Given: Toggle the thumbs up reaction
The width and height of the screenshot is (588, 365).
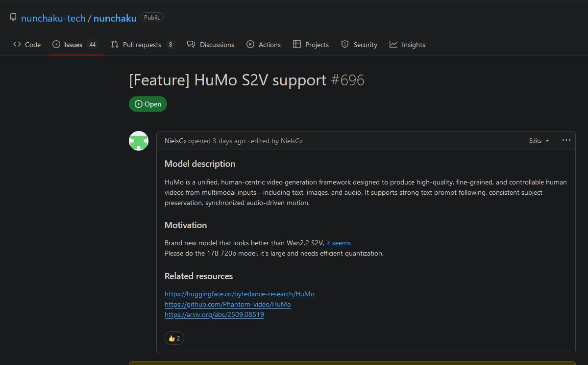Looking at the screenshot, I should pos(174,338).
